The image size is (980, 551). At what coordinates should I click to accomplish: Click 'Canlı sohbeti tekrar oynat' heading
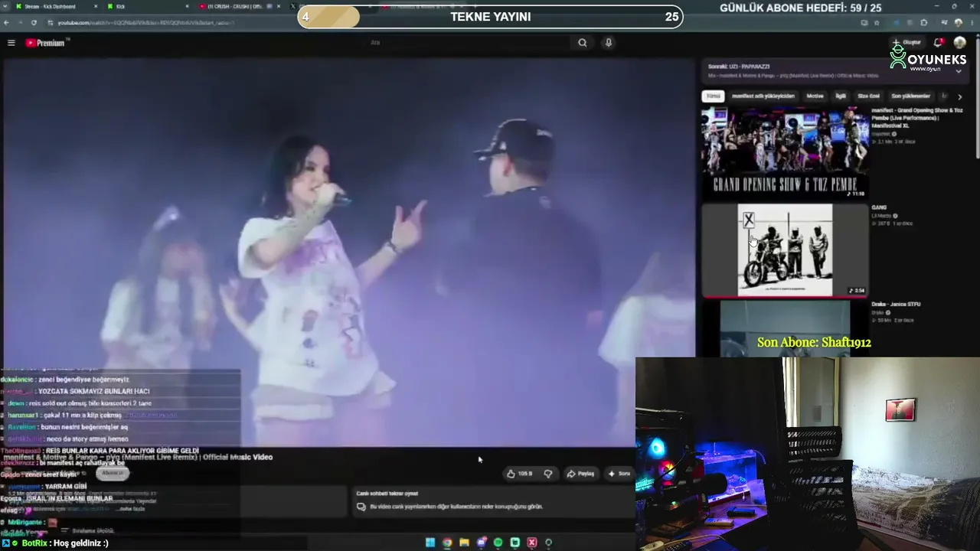click(387, 494)
